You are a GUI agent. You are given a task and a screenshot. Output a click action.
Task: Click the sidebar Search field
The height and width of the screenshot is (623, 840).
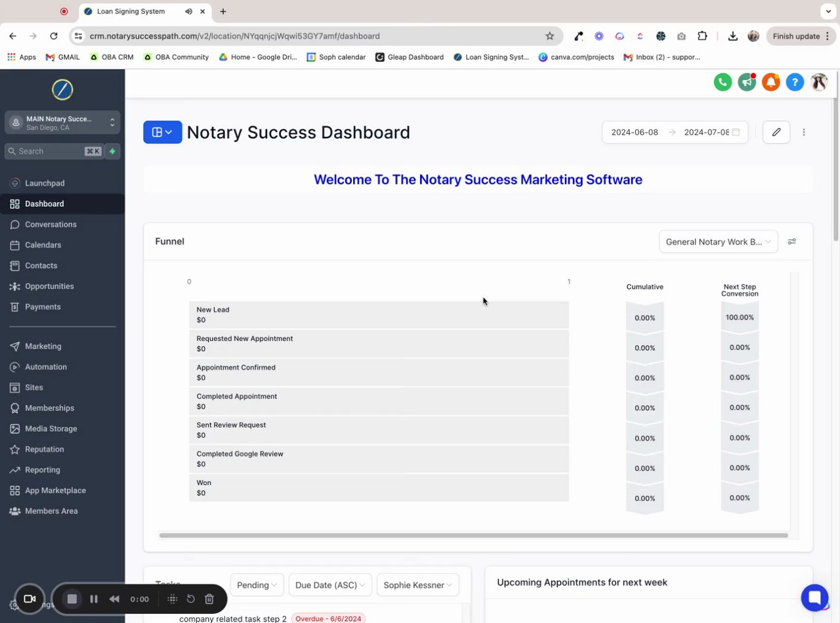pos(54,151)
